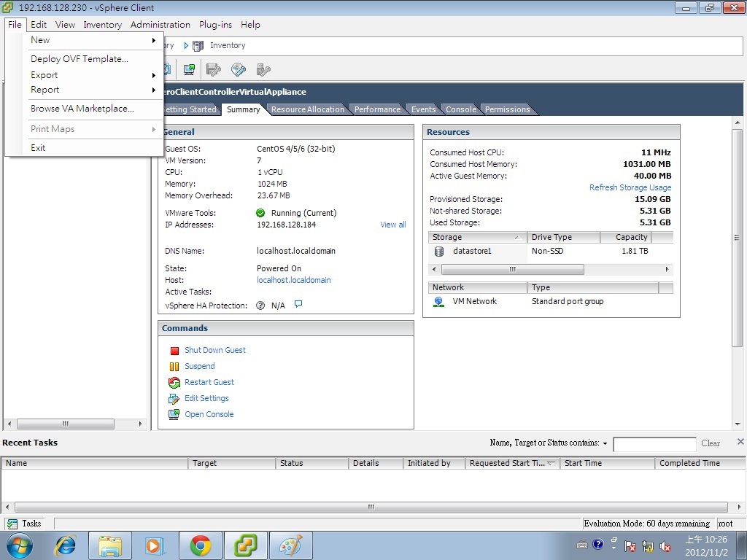Click the 192.168.128.184 IP address text
747x560 pixels.
pos(286,225)
